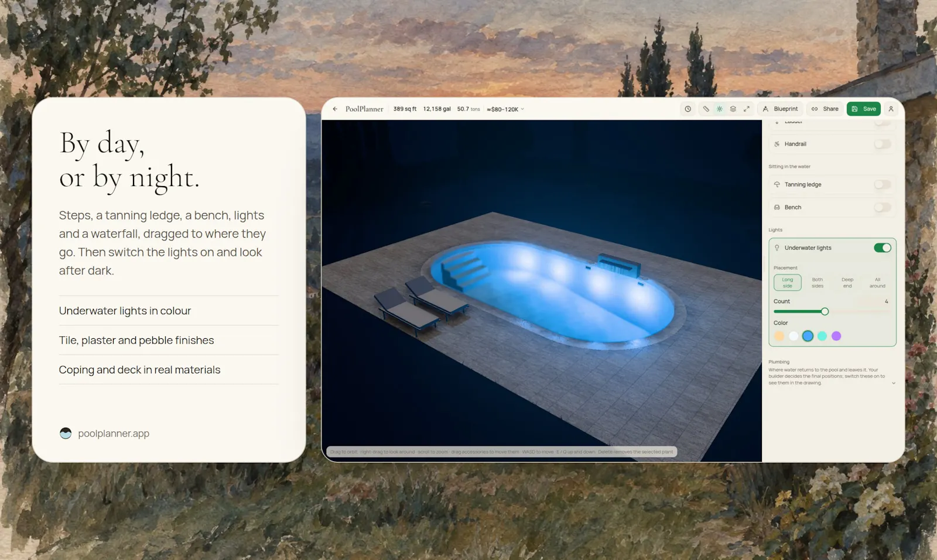Click the fullscreen expand arrows icon
This screenshot has height=560, width=937.
coord(747,109)
